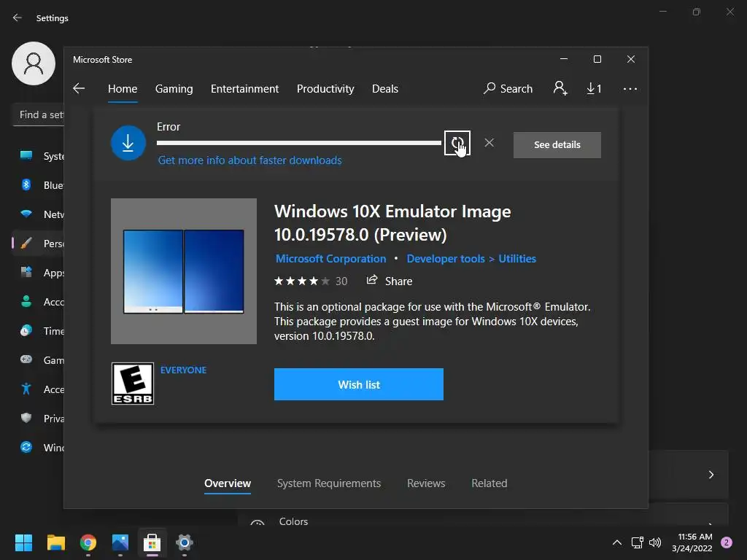Click the EVERYONE rating link
747x560 pixels.
pos(183,370)
